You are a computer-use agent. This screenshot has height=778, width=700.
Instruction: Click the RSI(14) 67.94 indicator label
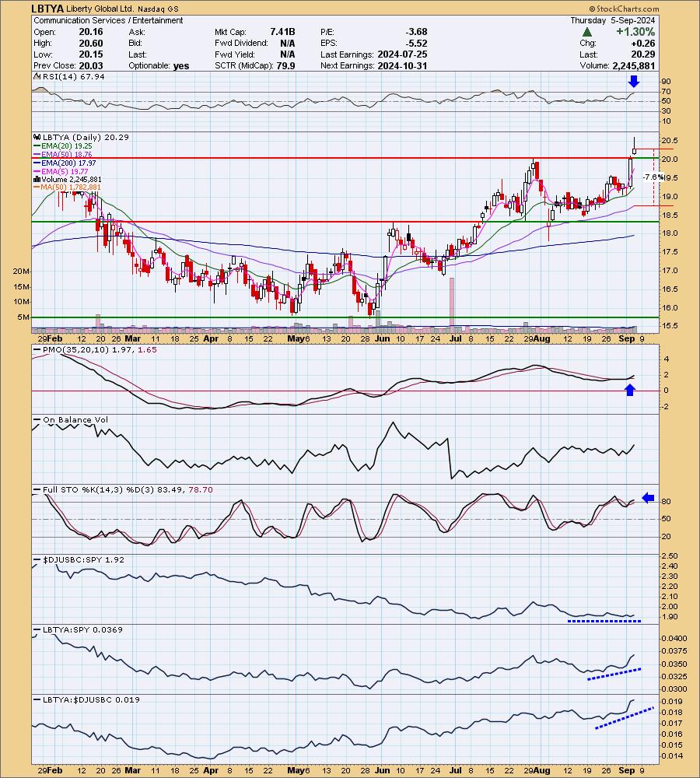[69, 76]
